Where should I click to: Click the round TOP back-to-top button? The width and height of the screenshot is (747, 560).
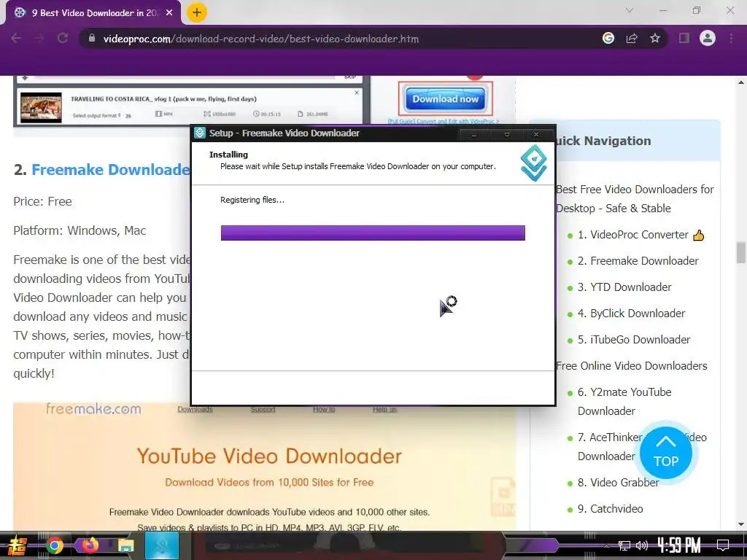pyautogui.click(x=665, y=452)
